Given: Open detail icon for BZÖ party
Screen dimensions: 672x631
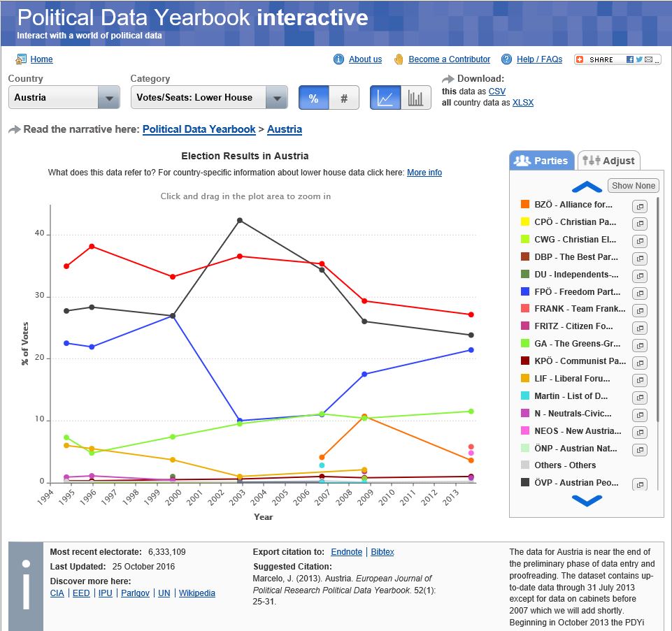Looking at the screenshot, I should 639,206.
